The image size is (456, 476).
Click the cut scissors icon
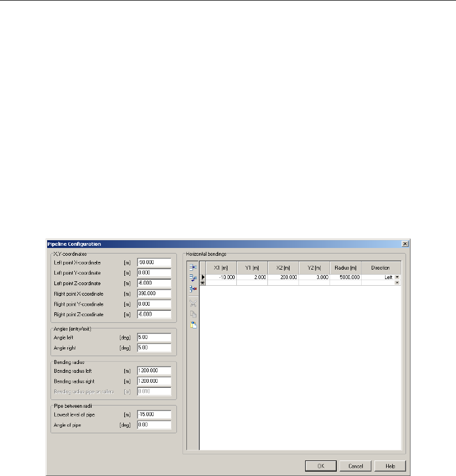(x=193, y=303)
